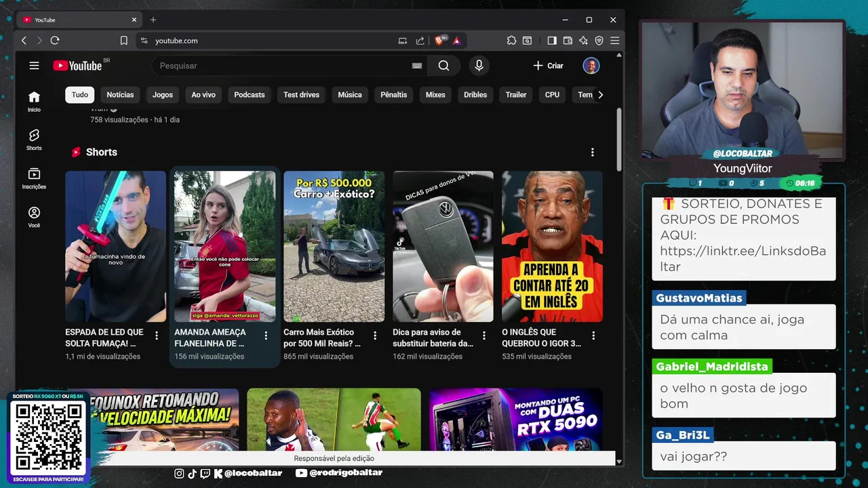Viewport: 868px width, 488px height.
Task: Bookmark this page icon
Action: click(x=123, y=41)
